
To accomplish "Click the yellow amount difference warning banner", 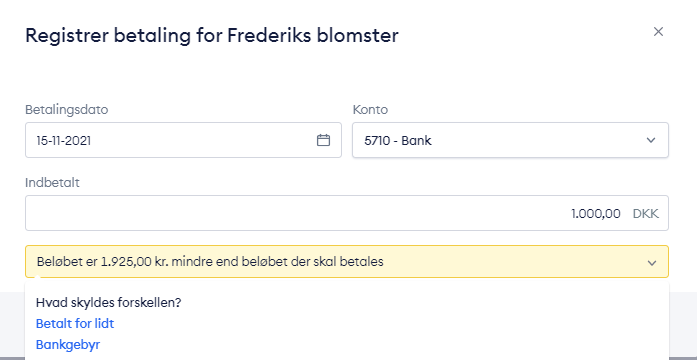I will (347, 262).
